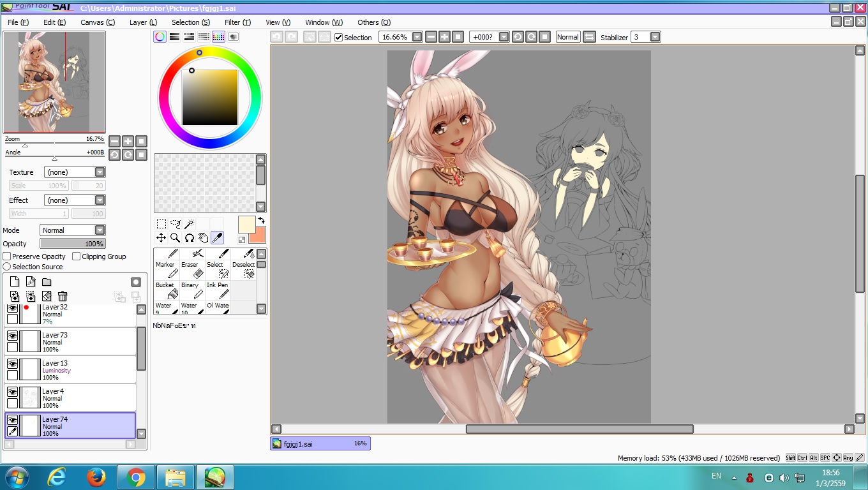Open the File menu

18,22
